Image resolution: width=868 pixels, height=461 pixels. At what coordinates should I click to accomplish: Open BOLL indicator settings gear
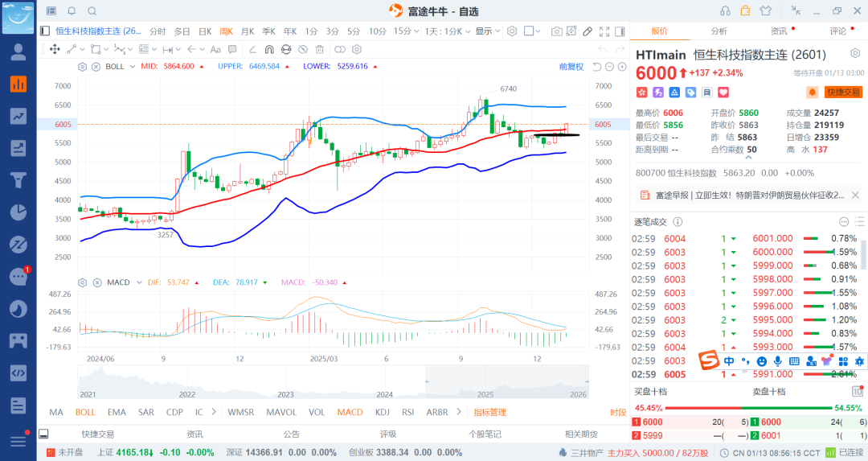82,67
